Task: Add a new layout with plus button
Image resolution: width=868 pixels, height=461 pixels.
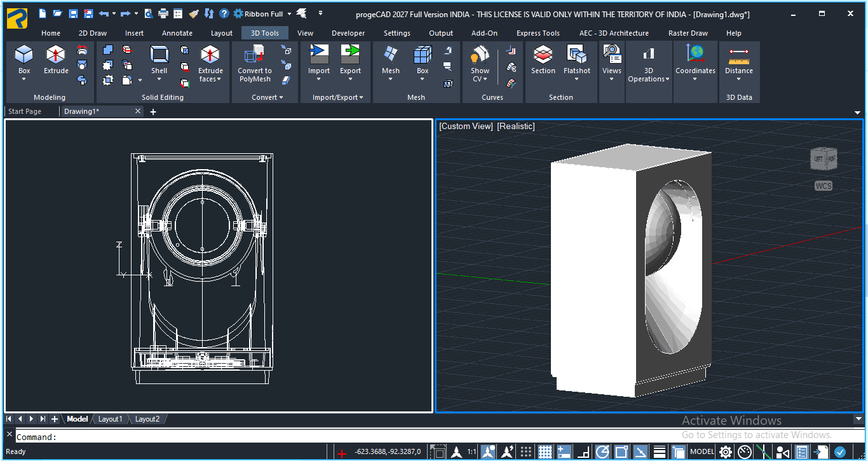Action: click(x=55, y=419)
